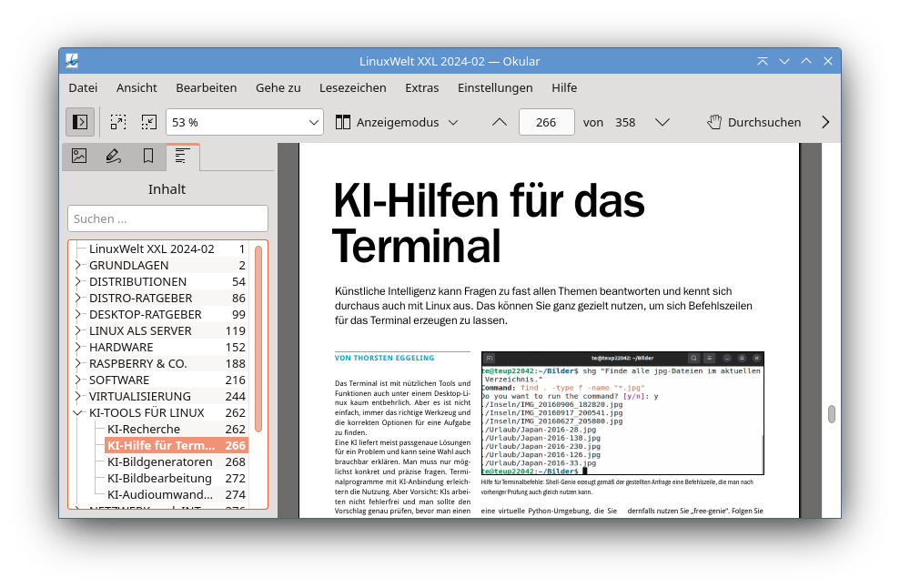Click the VON THORSTEN EGGELING byline

tap(385, 358)
